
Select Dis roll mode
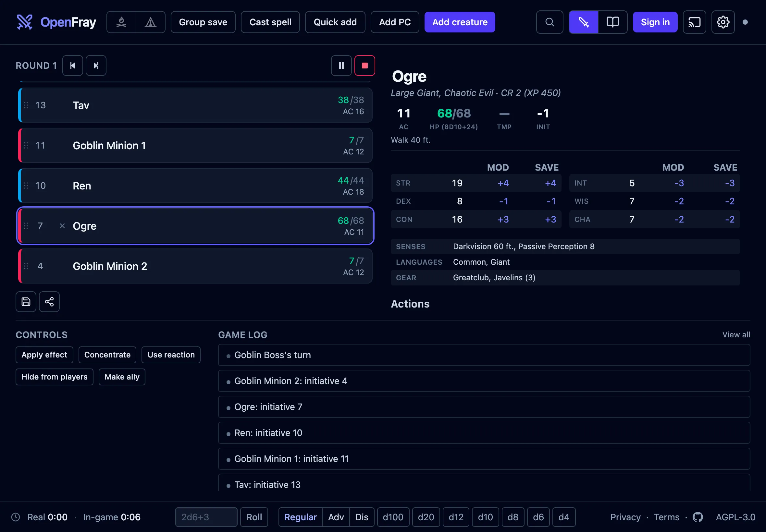pos(362,517)
